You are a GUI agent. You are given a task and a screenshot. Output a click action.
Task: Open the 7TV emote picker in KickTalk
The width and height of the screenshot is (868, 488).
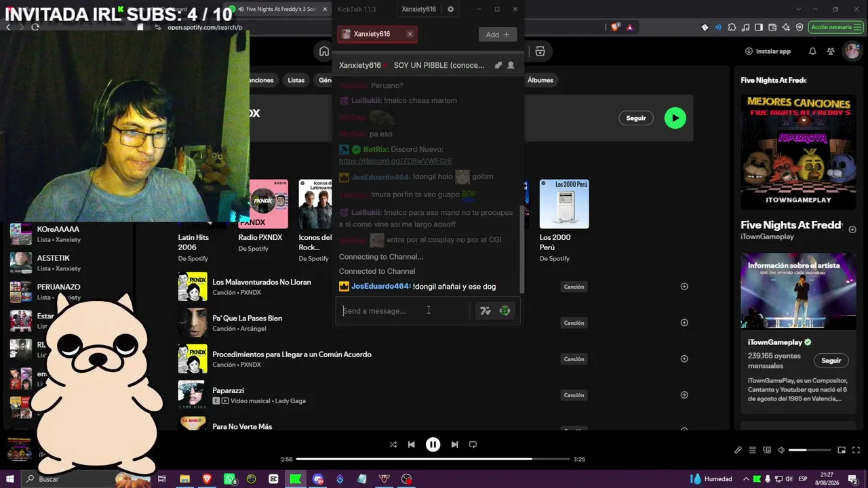(486, 311)
